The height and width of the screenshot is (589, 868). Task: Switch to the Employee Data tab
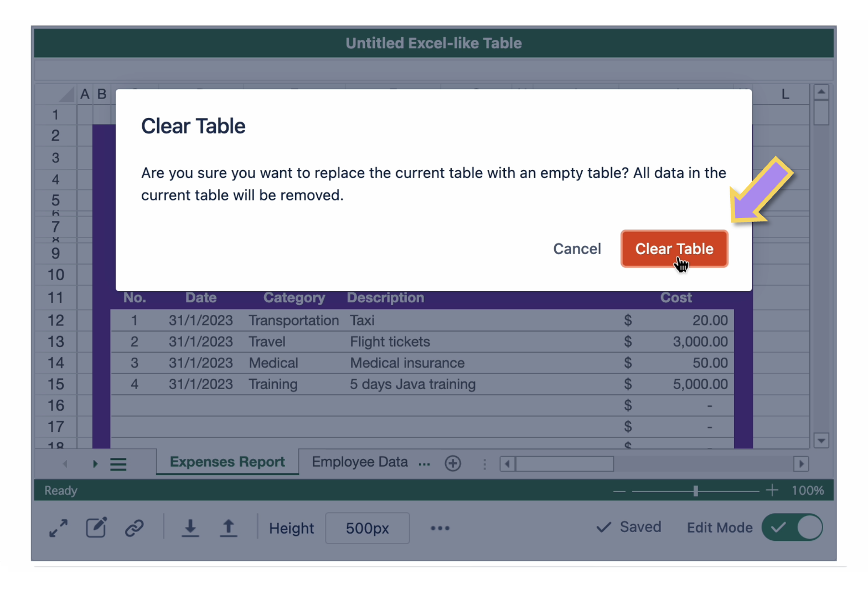(359, 462)
